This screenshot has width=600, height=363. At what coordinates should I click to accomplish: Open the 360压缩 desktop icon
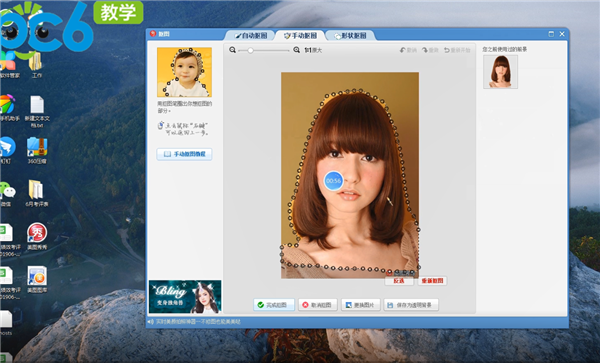click(x=37, y=150)
